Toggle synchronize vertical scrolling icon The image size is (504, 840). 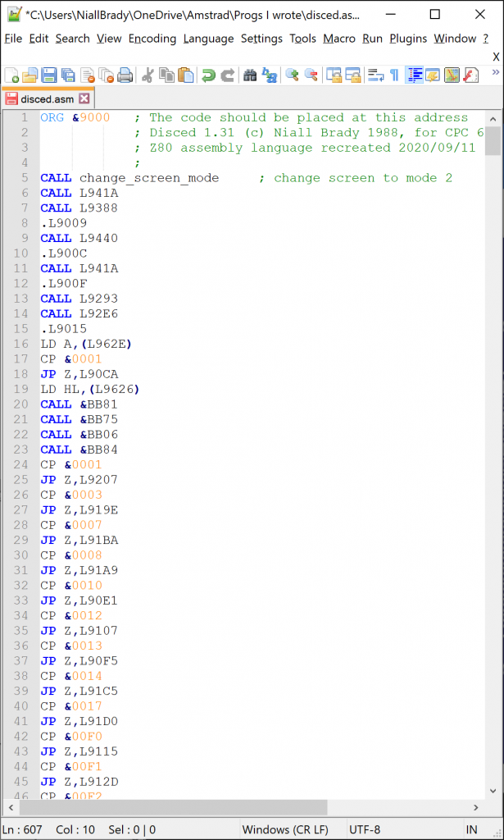click(334, 75)
